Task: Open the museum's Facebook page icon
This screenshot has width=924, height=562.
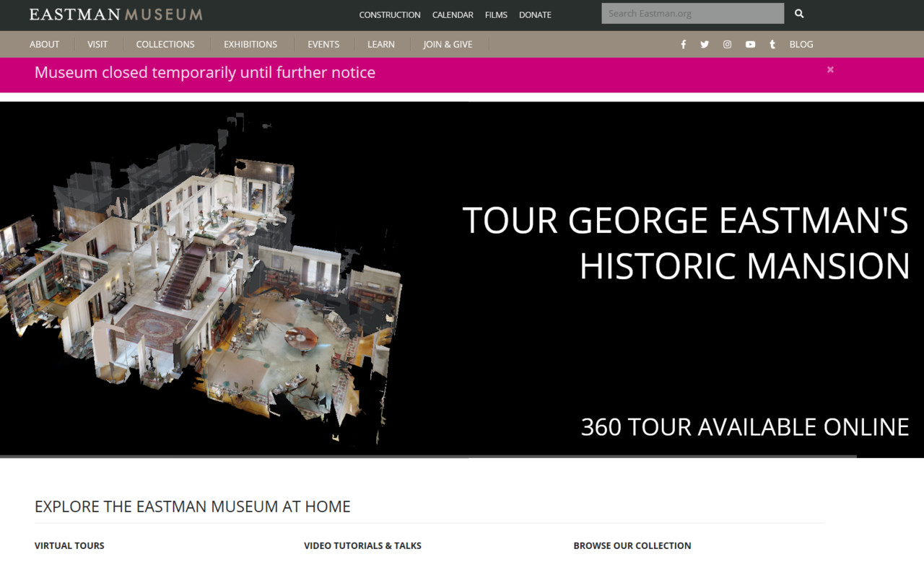Action: 683,44
